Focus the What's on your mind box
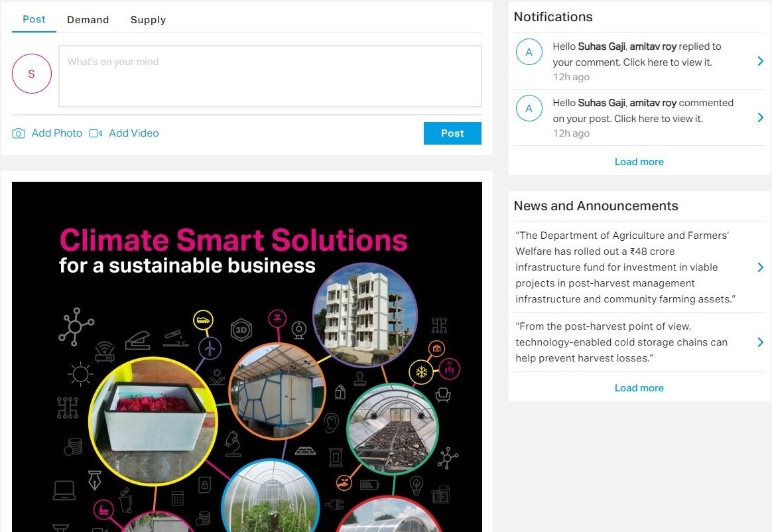 [271, 76]
